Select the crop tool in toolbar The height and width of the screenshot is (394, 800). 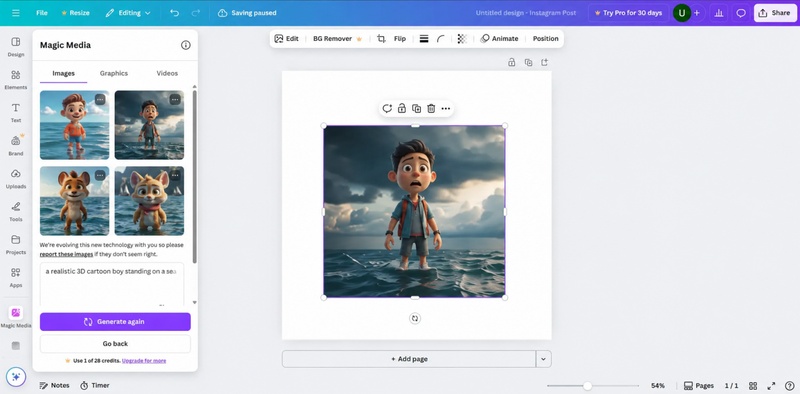[x=381, y=38]
